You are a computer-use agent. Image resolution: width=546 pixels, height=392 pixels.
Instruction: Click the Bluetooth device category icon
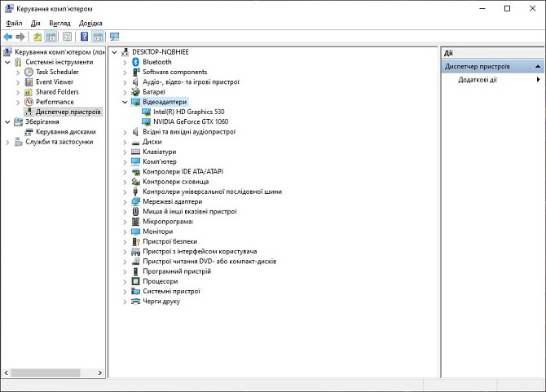point(136,62)
